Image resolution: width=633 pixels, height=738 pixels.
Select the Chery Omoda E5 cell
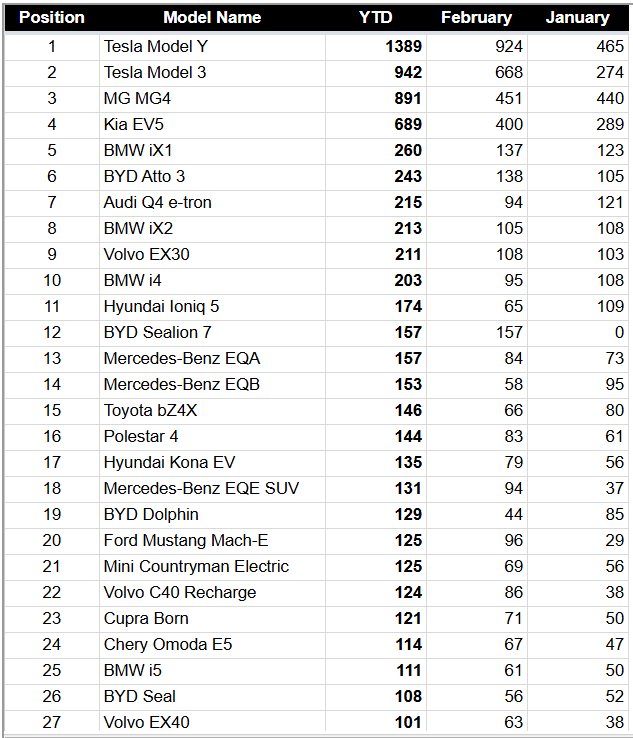point(168,644)
